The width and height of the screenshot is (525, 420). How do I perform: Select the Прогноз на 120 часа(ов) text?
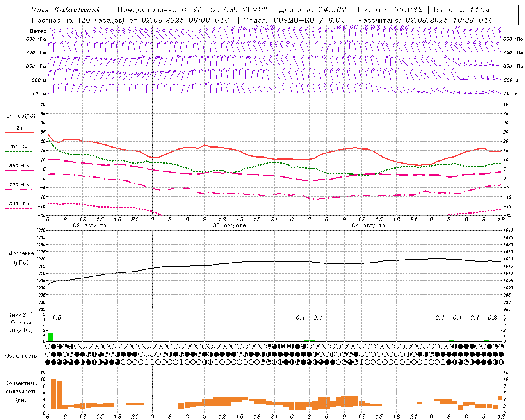point(79,20)
